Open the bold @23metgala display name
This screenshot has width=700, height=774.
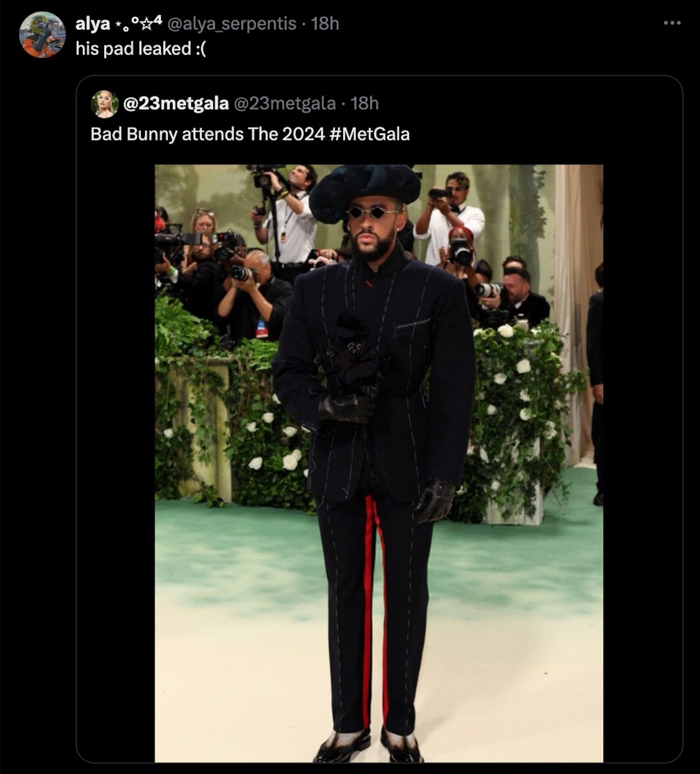point(176,104)
